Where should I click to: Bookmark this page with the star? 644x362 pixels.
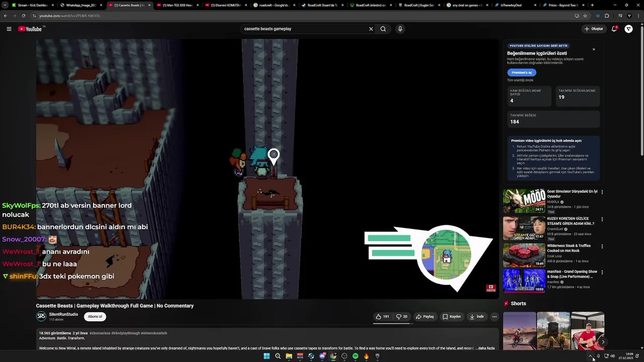coord(585,16)
